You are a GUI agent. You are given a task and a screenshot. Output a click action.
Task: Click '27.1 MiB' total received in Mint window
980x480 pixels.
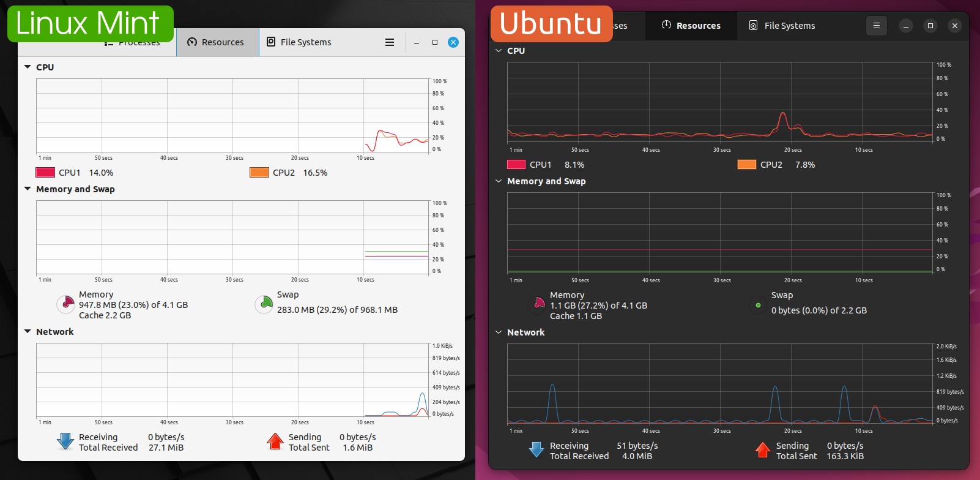pos(166,448)
